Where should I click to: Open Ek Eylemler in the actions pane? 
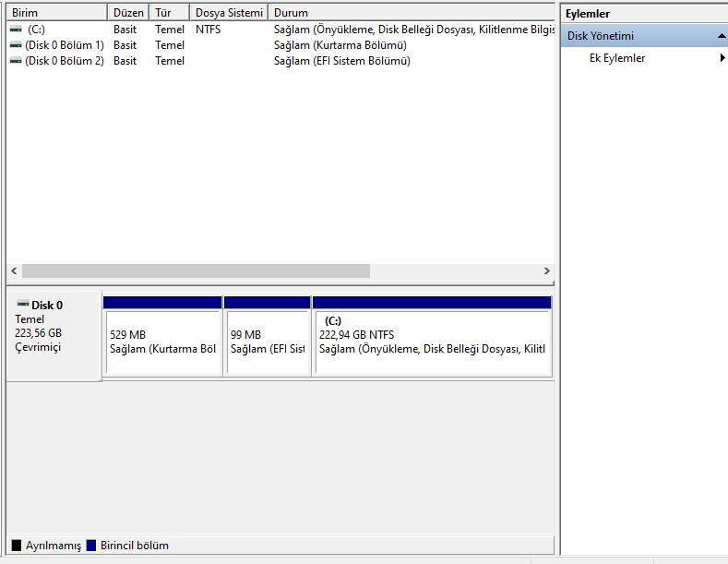click(x=617, y=58)
